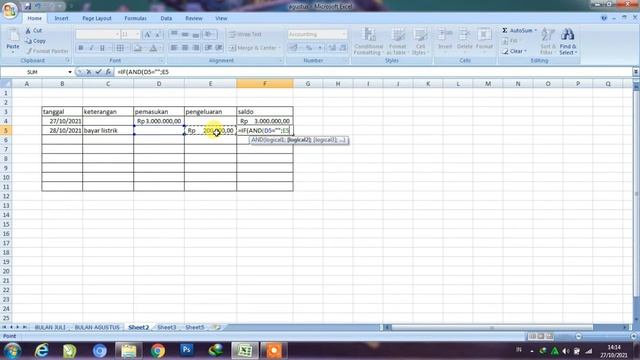Click Sort & Filter
This screenshot has height=360, width=640.
pos(547,41)
